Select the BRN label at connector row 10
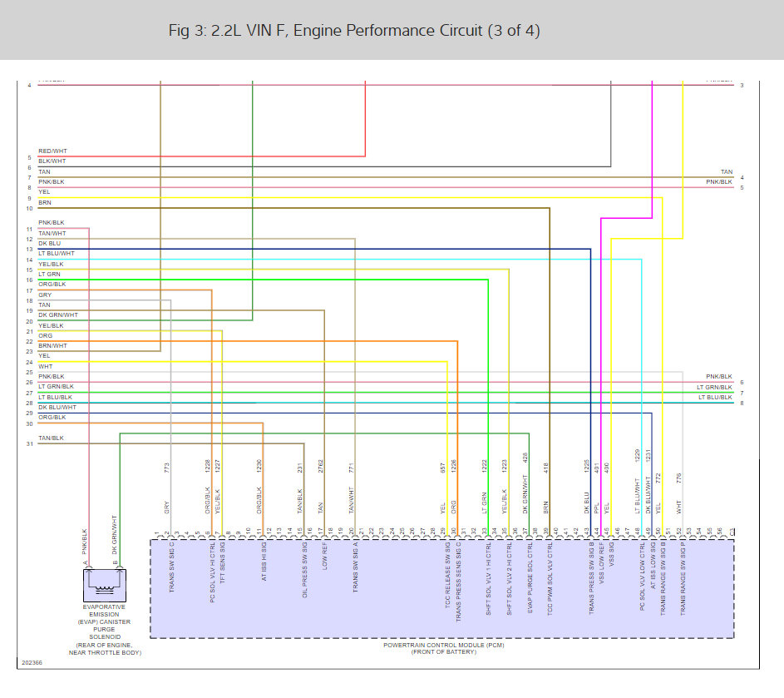Screen dimensions: 784x698 (45, 203)
